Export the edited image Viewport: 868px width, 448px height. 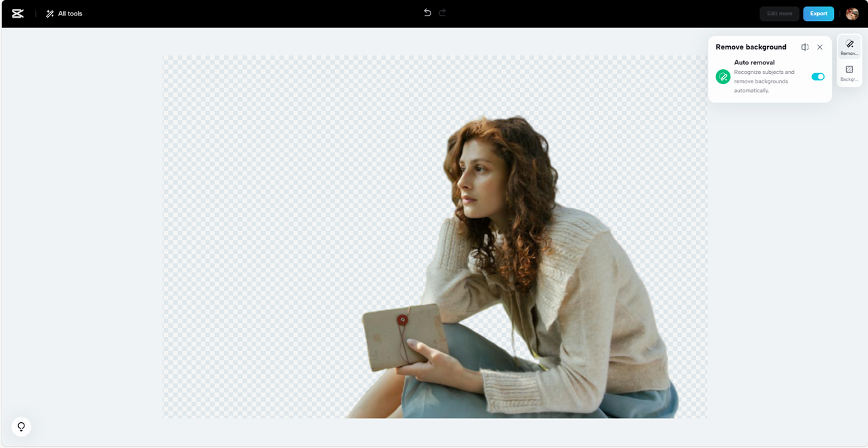tap(818, 14)
